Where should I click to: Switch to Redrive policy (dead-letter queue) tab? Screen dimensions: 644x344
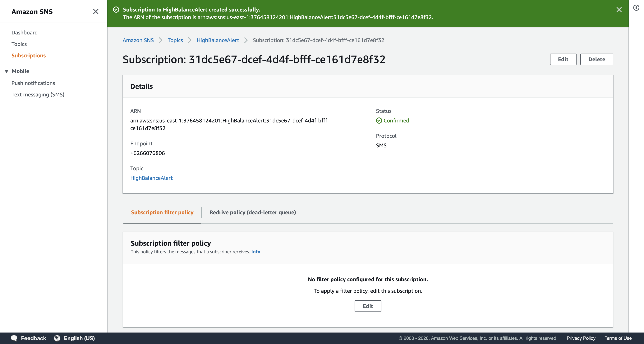click(x=252, y=212)
